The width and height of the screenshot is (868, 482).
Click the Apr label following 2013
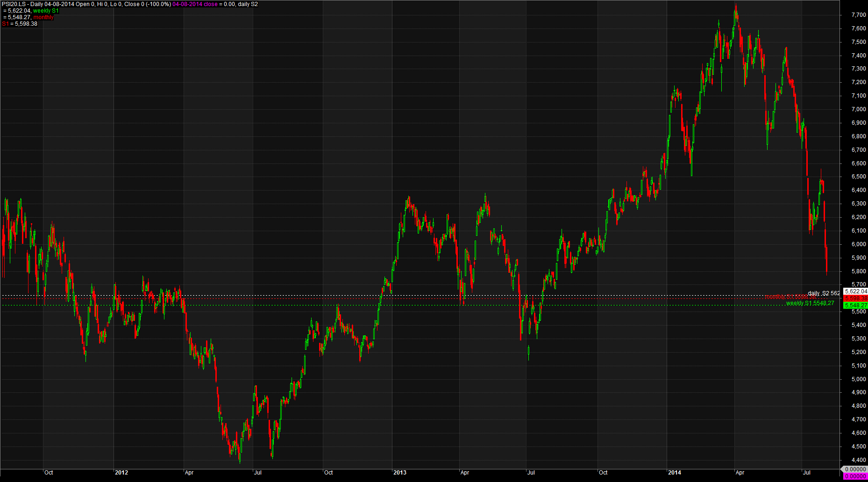coord(465,473)
